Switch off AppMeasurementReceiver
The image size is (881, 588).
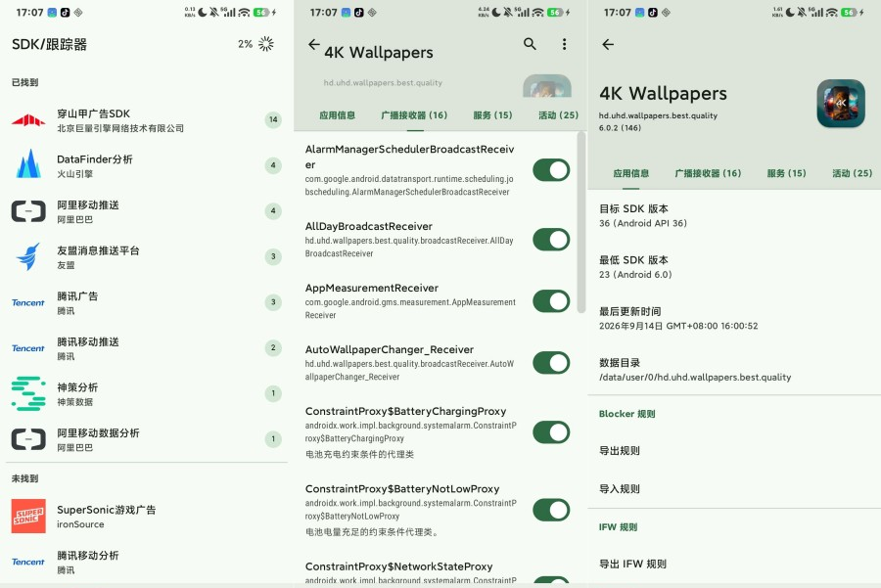click(551, 301)
